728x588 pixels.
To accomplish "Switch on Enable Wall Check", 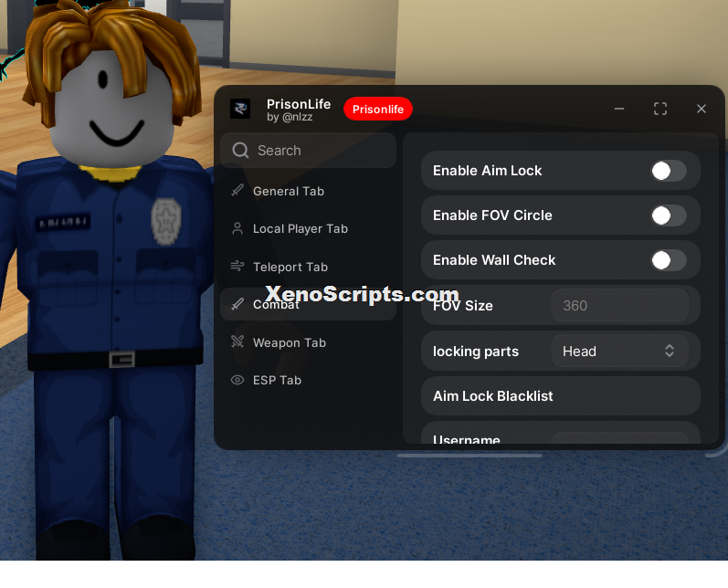I will coord(668,260).
